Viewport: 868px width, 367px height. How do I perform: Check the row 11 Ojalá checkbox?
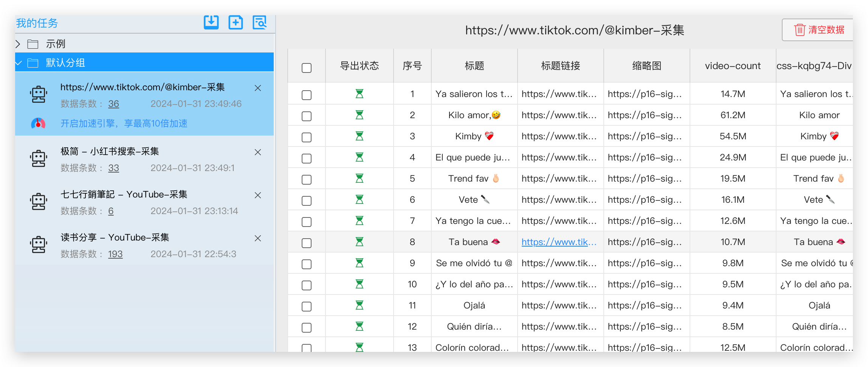tap(307, 306)
